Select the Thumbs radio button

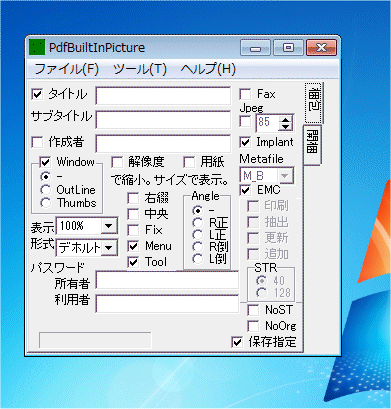[46, 203]
